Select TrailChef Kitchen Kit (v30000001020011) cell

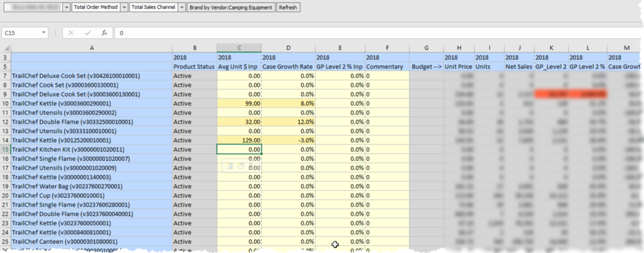coord(92,149)
